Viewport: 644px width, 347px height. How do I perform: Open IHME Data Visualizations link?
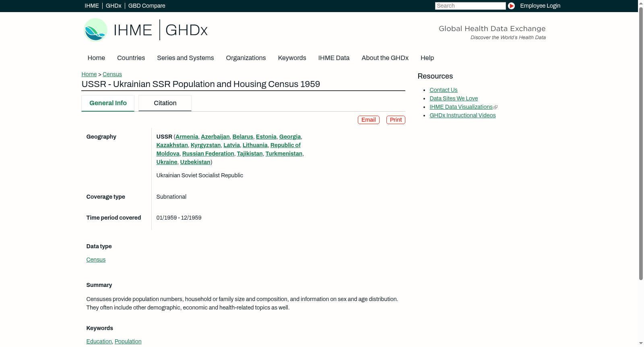461,107
